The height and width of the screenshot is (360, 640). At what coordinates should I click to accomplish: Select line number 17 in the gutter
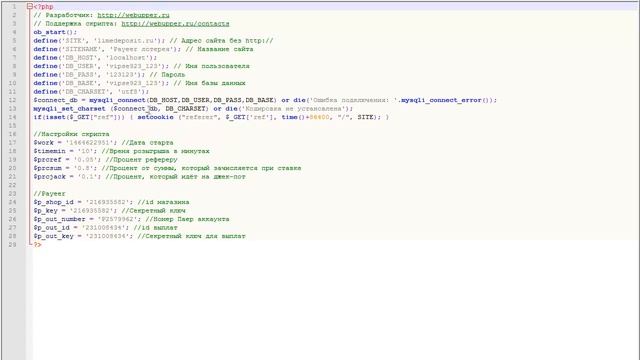click(x=12, y=143)
